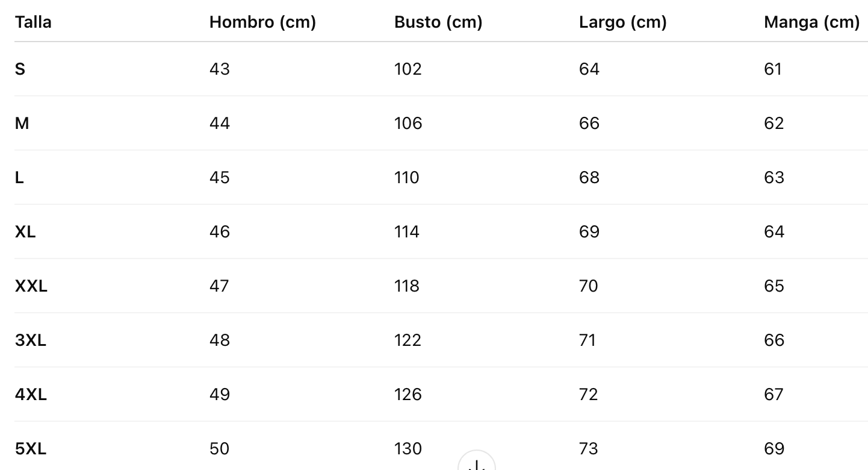The image size is (868, 470).
Task: Click the Talla column header
Action: (33, 22)
